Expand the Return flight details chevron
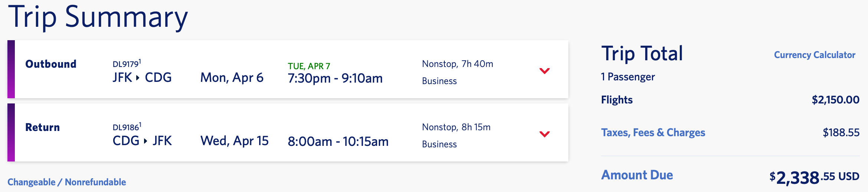Screen dimensions: 868x192 coord(544,134)
